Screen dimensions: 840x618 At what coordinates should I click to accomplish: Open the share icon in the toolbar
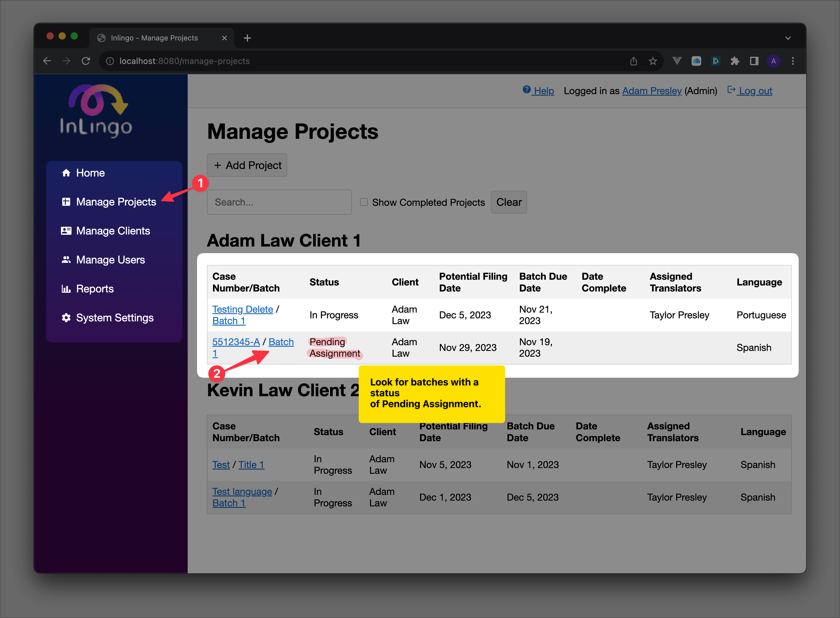634,61
